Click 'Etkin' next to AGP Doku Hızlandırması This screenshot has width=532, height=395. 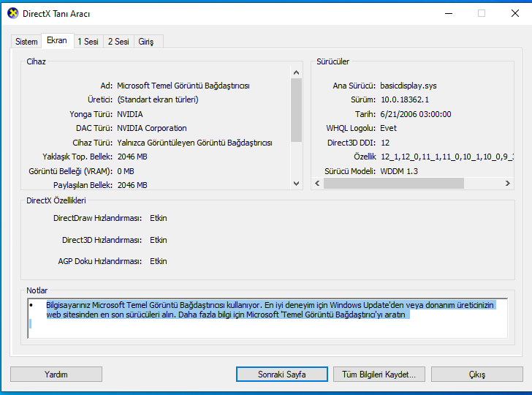[159, 261]
